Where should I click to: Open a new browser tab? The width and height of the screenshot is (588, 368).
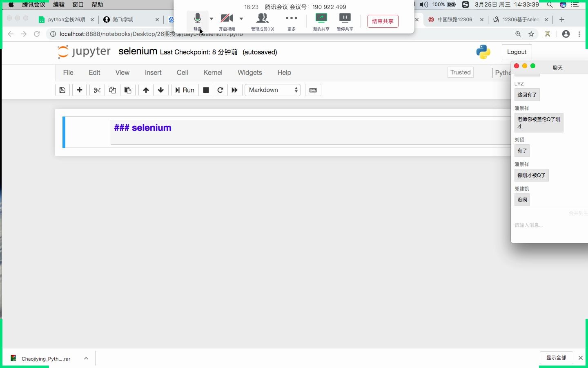[562, 20]
